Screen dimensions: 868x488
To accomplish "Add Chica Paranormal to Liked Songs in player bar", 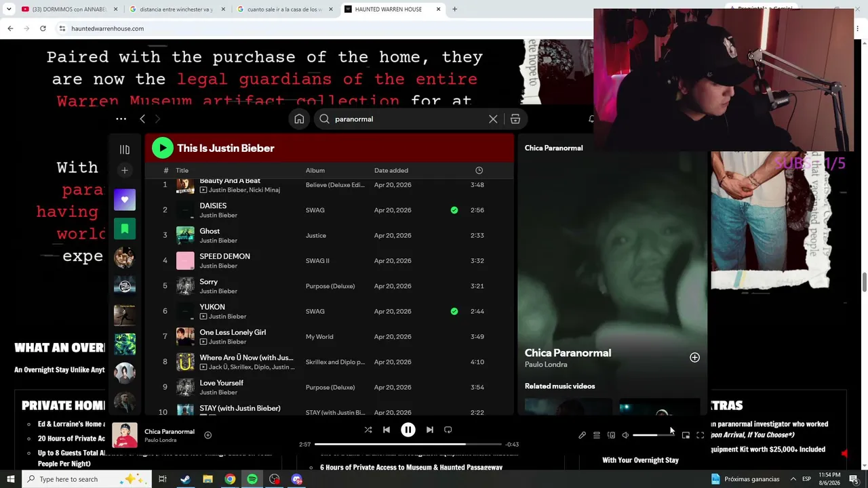I will [208, 435].
